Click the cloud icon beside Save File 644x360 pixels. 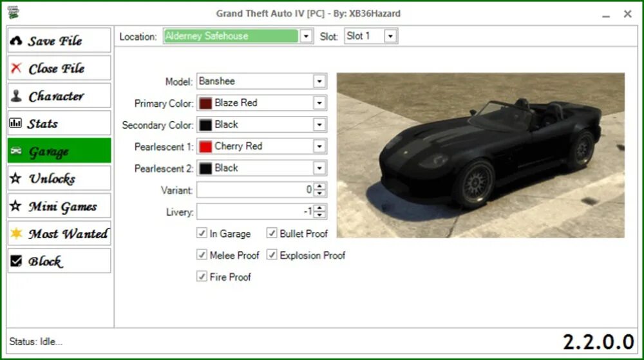click(16, 41)
